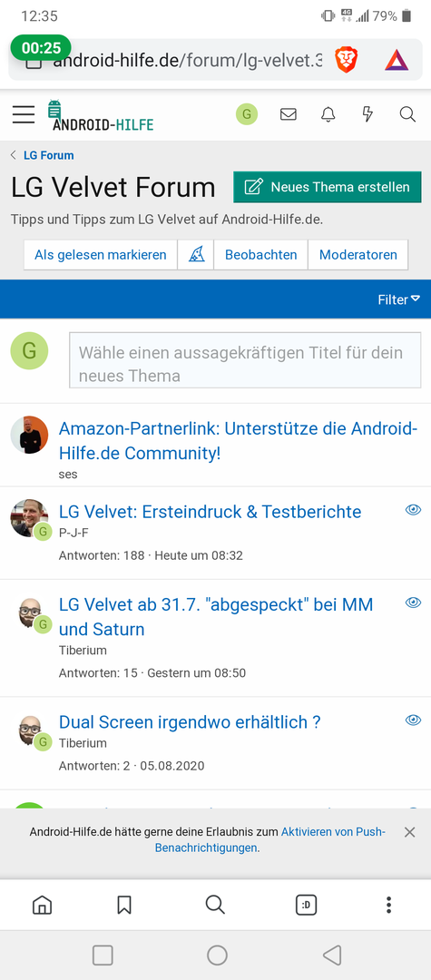
Task: Open the hamburger navigation menu
Action: pyautogui.click(x=23, y=114)
